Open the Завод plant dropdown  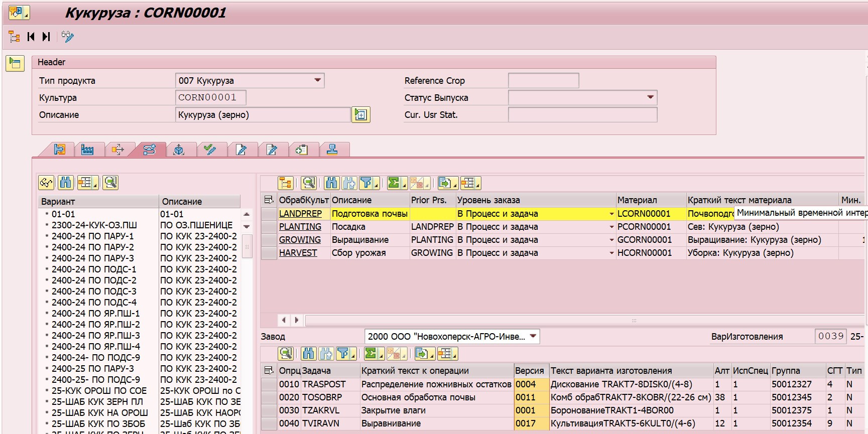533,336
